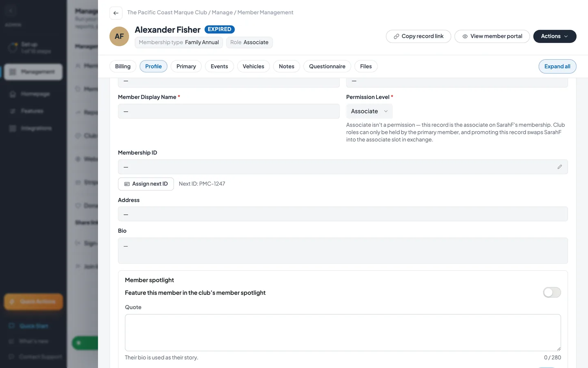The image size is (588, 368).
Task: Go to the Events tab
Action: point(219,66)
